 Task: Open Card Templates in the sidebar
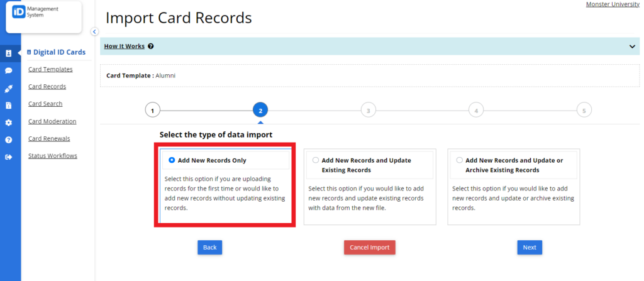(50, 69)
